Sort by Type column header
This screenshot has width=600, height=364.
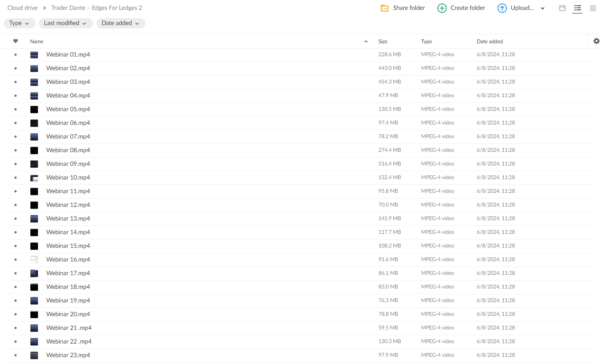[x=426, y=41]
